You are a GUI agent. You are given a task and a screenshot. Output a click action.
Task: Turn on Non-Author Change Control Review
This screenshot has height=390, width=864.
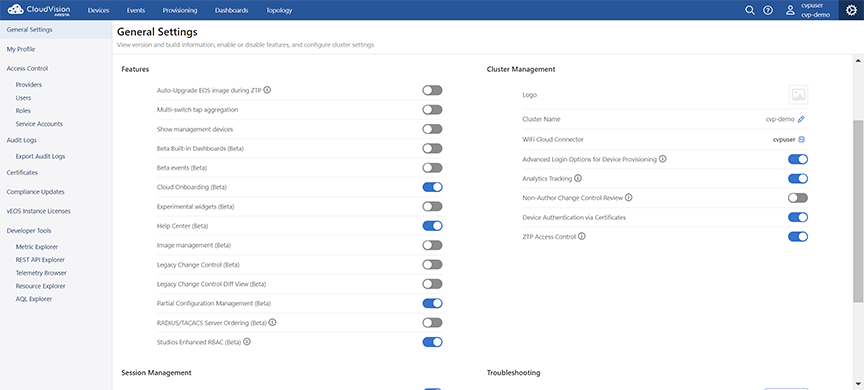(798, 197)
